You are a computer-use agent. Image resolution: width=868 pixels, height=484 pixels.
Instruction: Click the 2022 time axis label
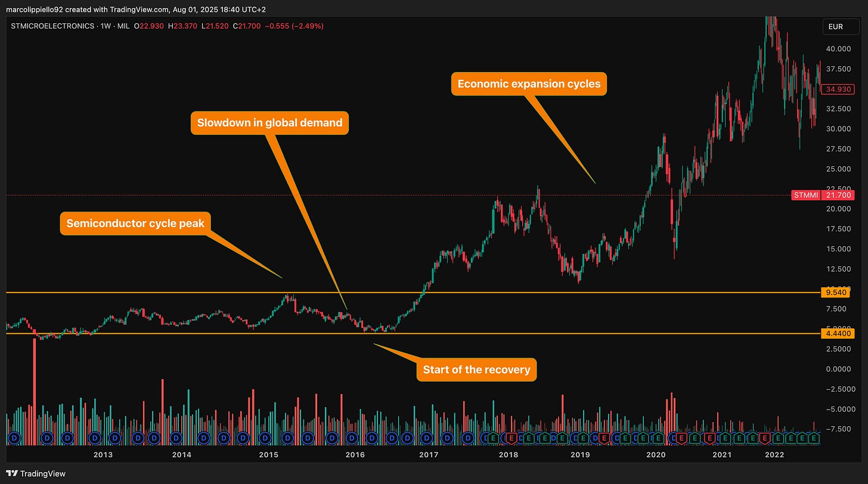pos(774,455)
